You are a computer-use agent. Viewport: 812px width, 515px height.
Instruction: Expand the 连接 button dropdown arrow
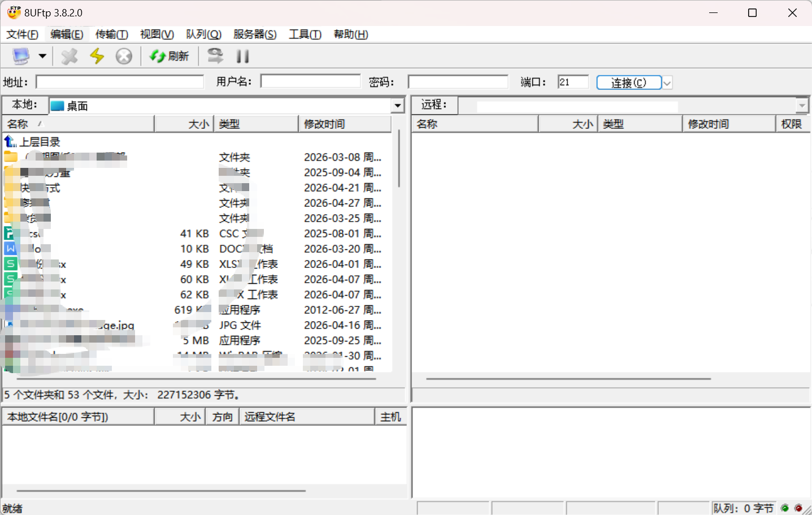667,83
